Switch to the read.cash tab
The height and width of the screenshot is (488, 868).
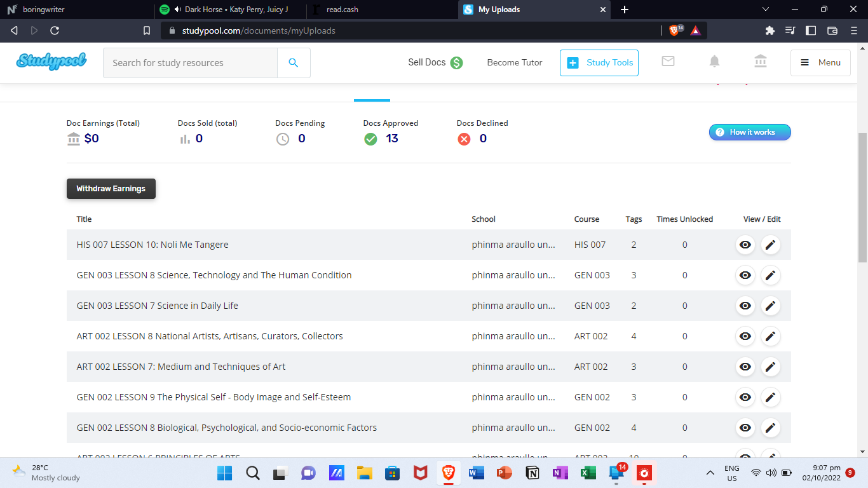[381, 10]
